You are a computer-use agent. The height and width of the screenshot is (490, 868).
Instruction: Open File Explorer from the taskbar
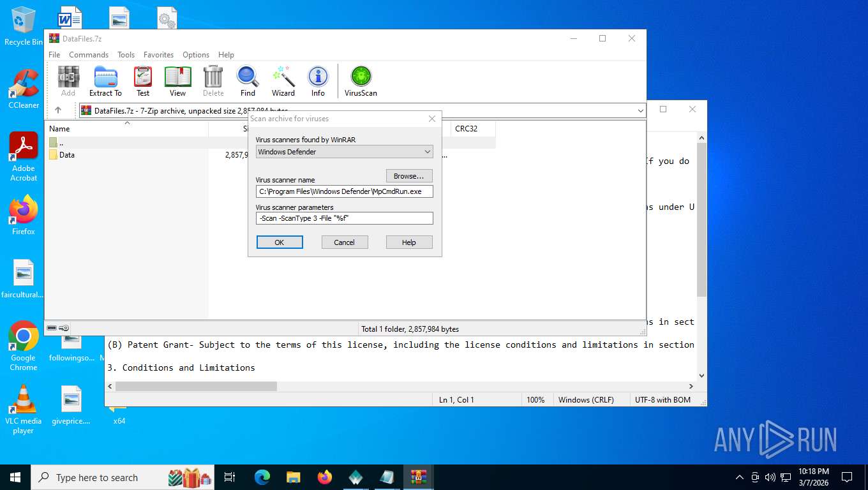coord(294,477)
